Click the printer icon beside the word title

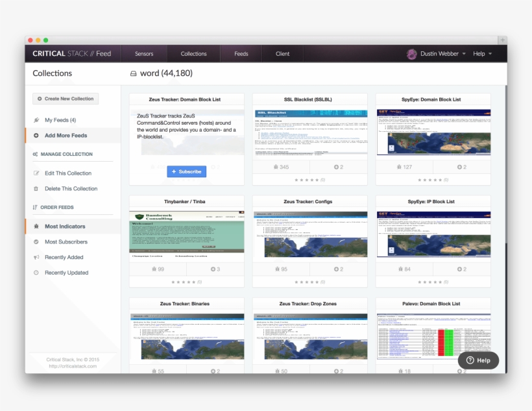click(134, 73)
